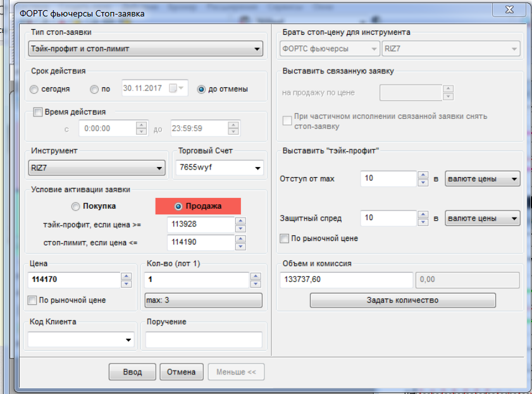Click the 'max: 3' button

(x=204, y=300)
